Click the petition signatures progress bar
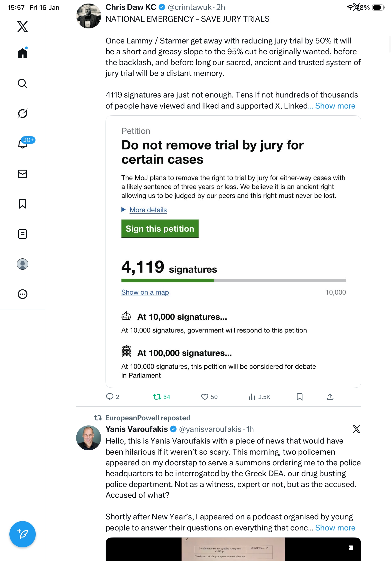The height and width of the screenshot is (561, 392). 234,280
